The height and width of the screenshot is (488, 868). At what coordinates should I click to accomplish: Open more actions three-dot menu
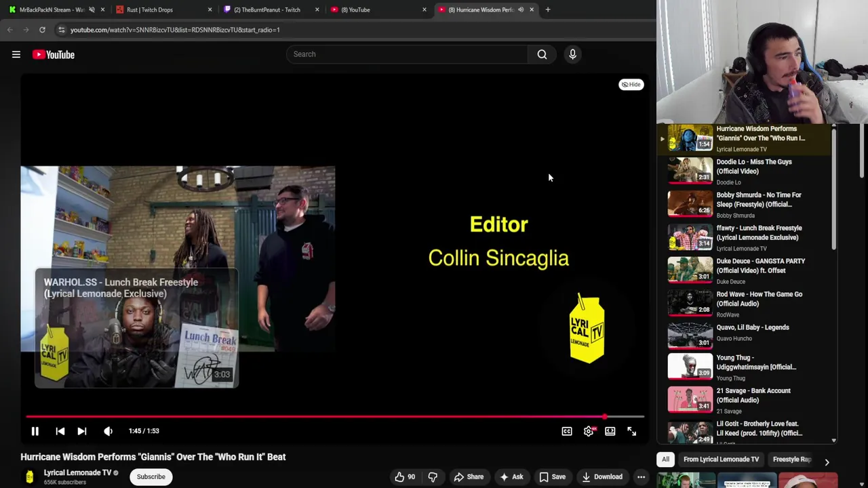641,476
